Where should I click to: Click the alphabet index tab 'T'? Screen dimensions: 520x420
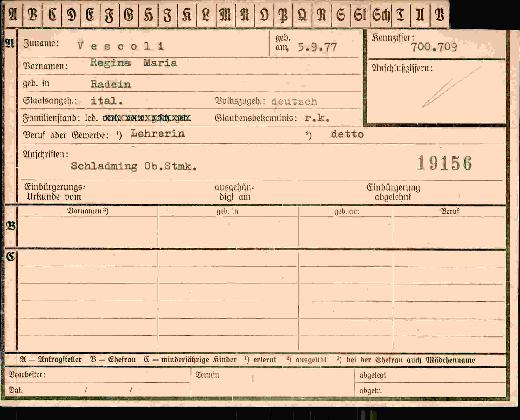400,15
